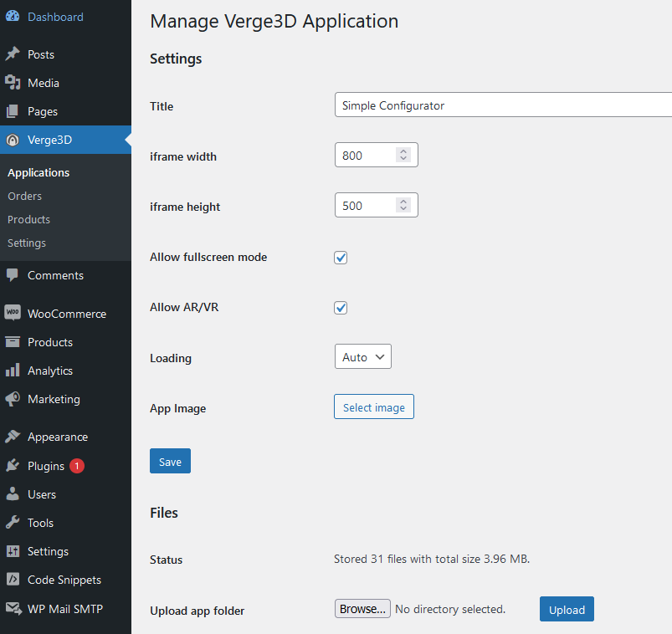Click the Plugins plug icon
The width and height of the screenshot is (672, 634).
click(x=13, y=465)
